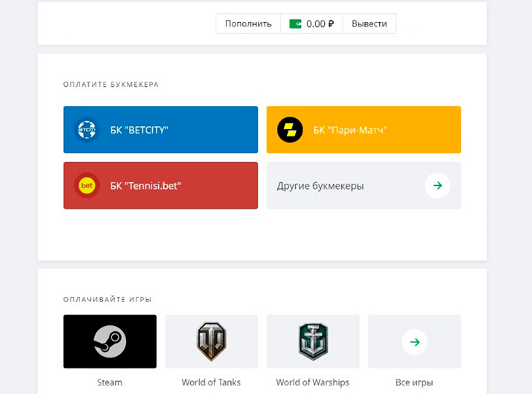Click the ОПЛАТИТЕ БУКМЕКЕРА heading

[x=111, y=85]
